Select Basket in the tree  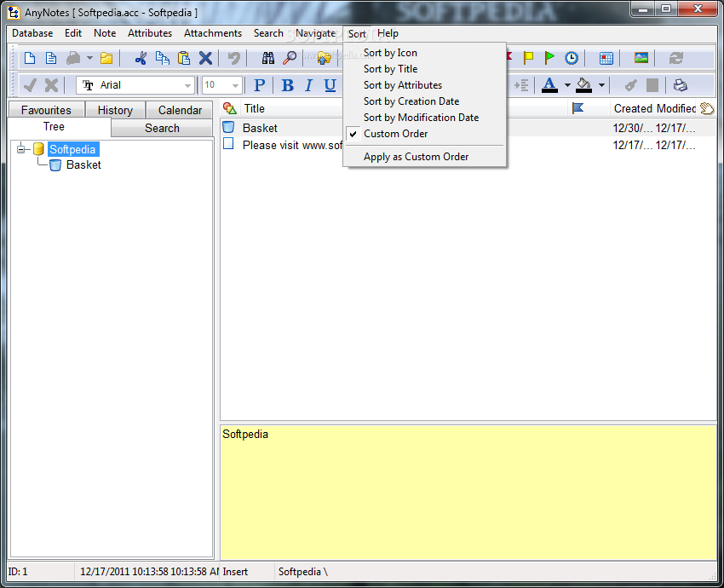pos(83,165)
